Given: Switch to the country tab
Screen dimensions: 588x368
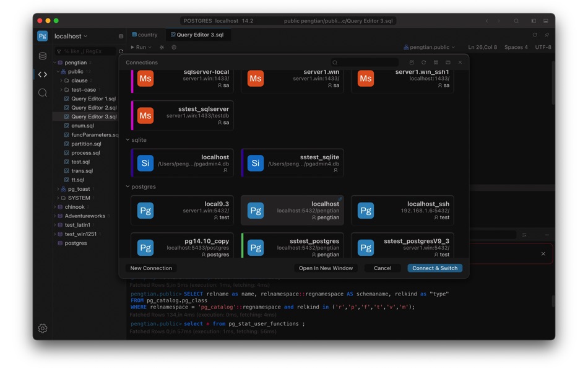Looking at the screenshot, I should click(x=145, y=35).
